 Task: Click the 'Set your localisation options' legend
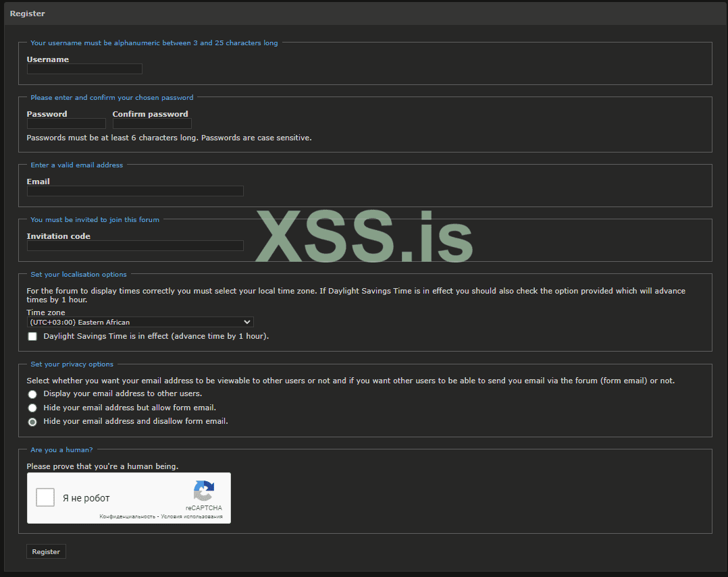click(x=78, y=275)
